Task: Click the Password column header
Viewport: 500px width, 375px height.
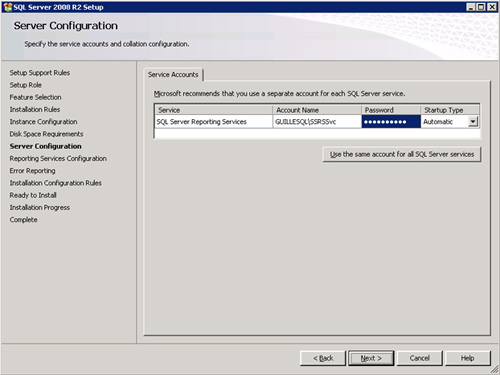Action: click(x=391, y=110)
